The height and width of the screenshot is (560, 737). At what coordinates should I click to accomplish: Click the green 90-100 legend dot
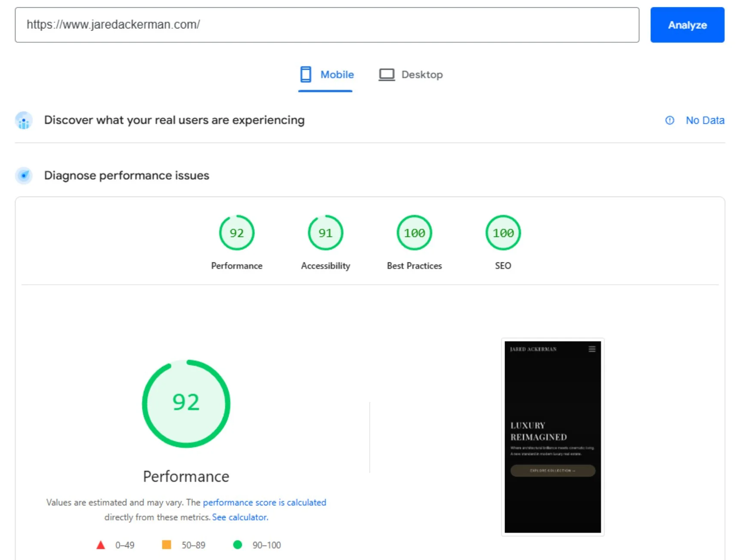click(x=238, y=545)
